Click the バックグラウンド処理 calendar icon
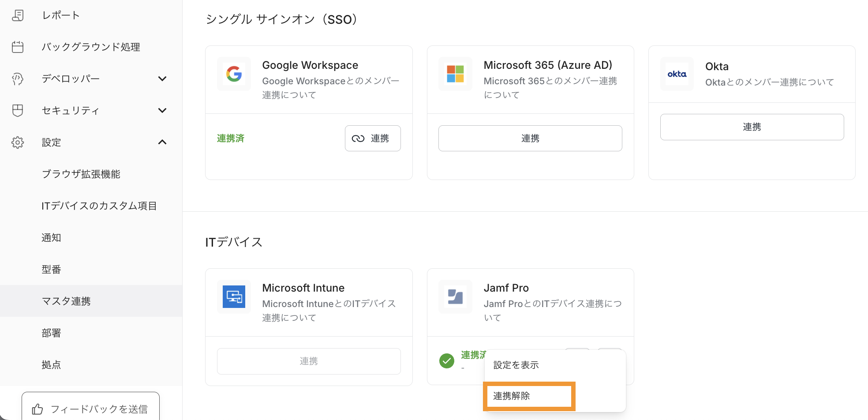Screen dimensions: 868x420 (x=18, y=47)
